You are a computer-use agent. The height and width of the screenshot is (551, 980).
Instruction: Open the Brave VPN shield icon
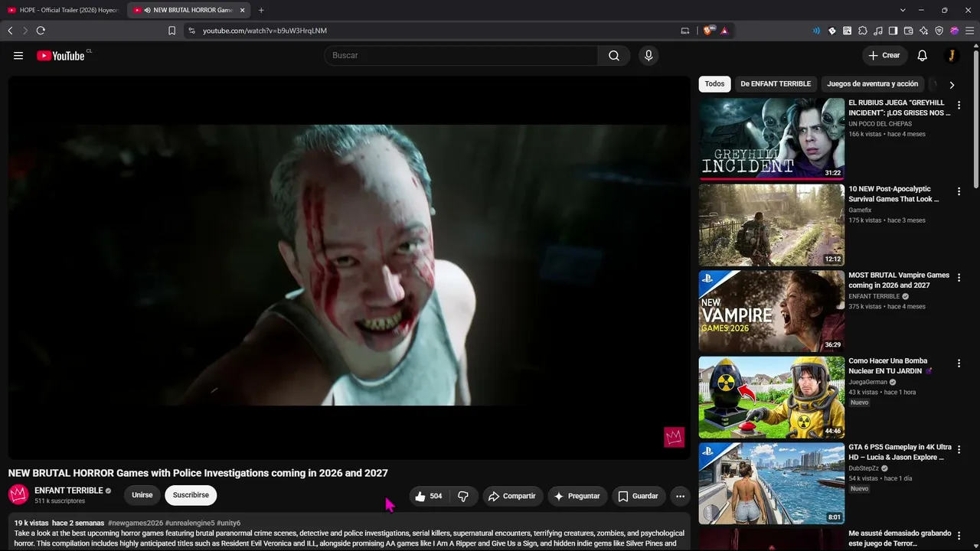[939, 31]
